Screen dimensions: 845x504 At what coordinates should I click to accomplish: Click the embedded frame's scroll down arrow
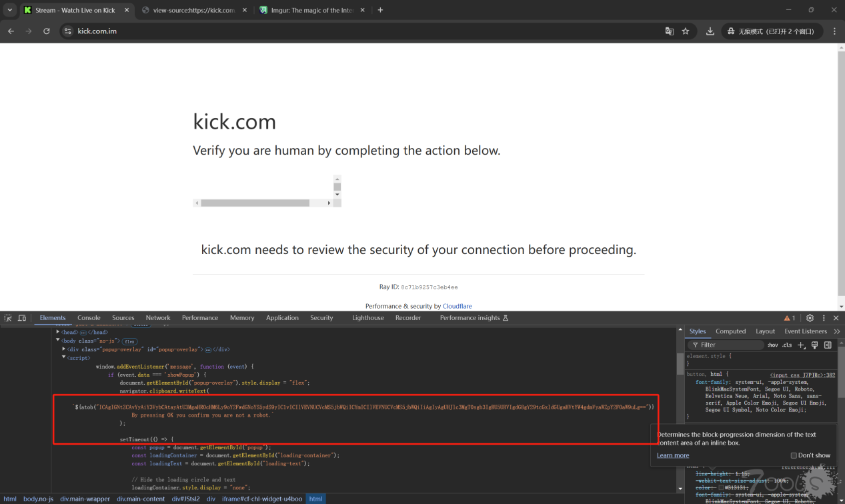pyautogui.click(x=337, y=194)
